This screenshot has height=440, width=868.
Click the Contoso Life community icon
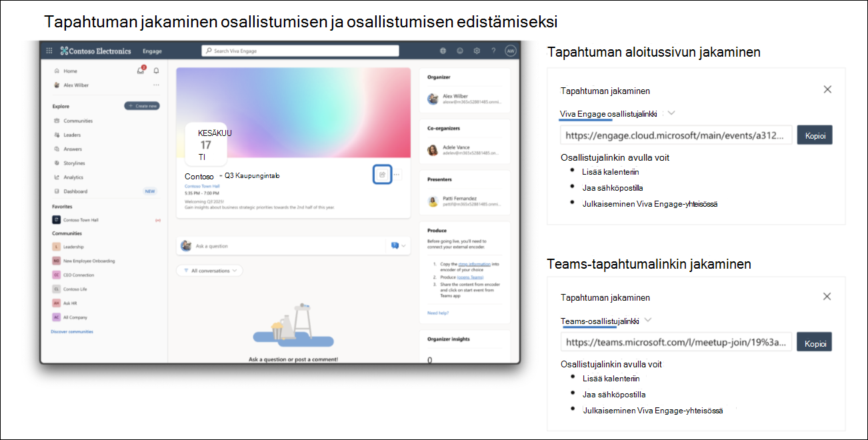click(57, 289)
